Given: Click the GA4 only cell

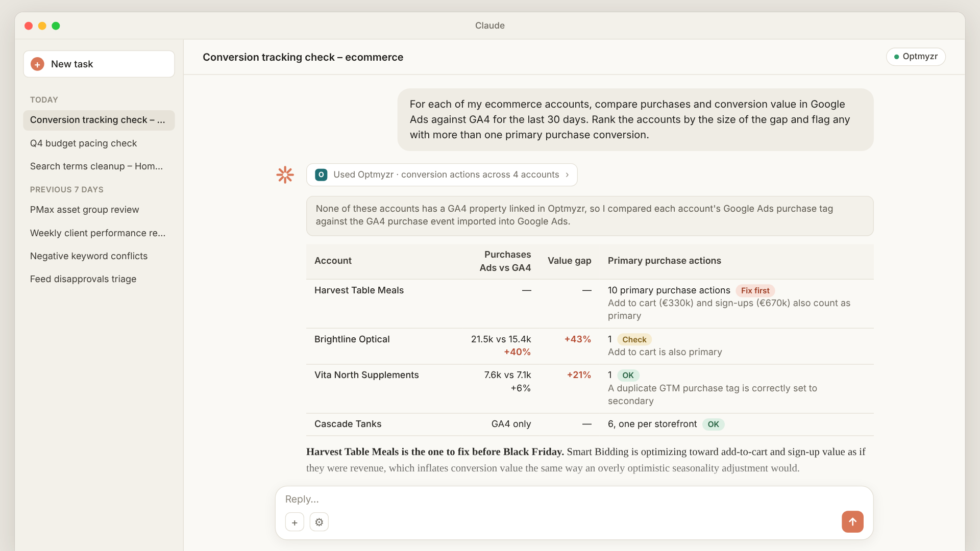Looking at the screenshot, I should click(x=511, y=424).
